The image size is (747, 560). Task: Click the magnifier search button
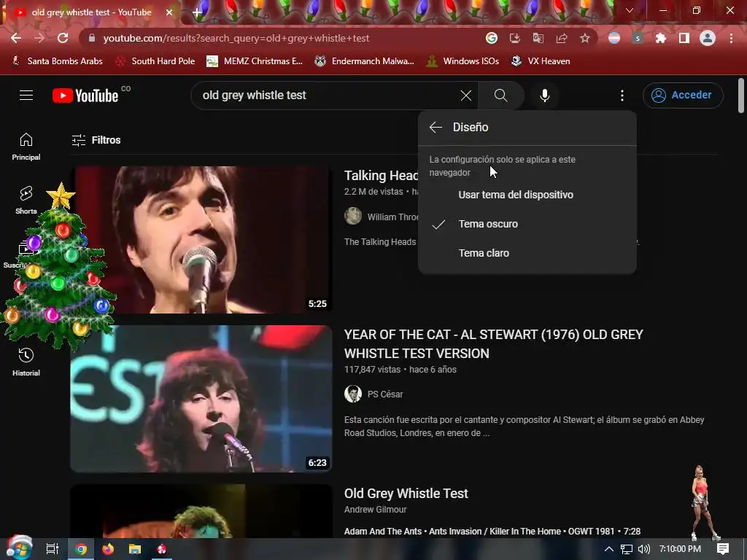[500, 96]
